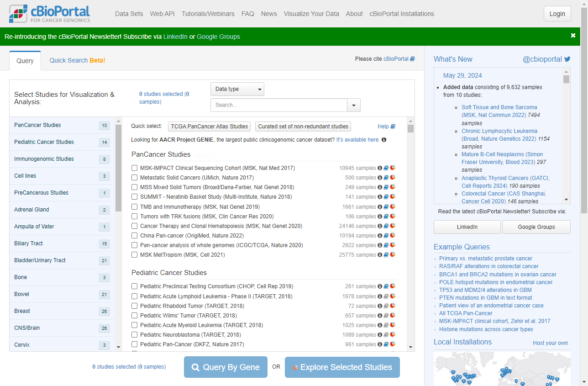588x386 pixels.
Task: Select the Query tab
Action: point(25,61)
